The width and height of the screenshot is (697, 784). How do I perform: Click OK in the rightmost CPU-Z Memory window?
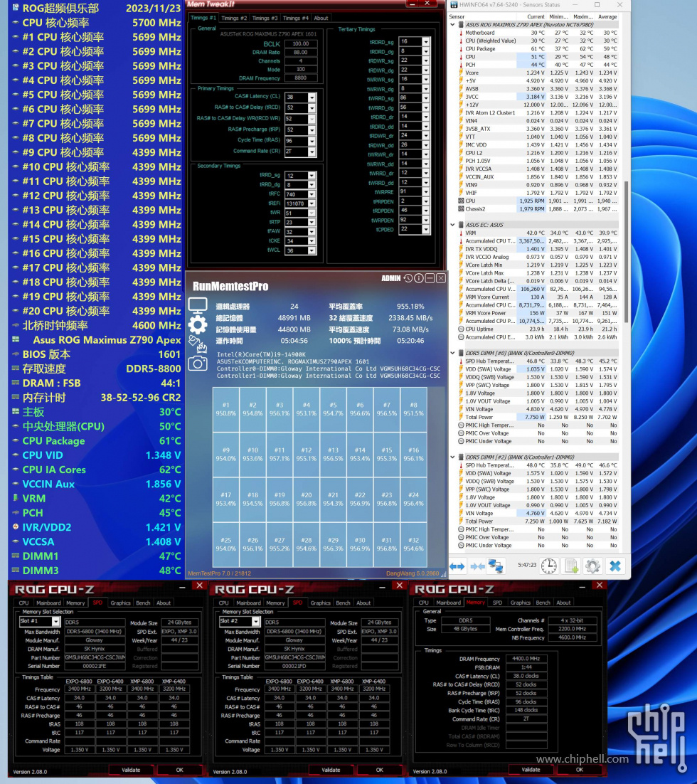580,770
